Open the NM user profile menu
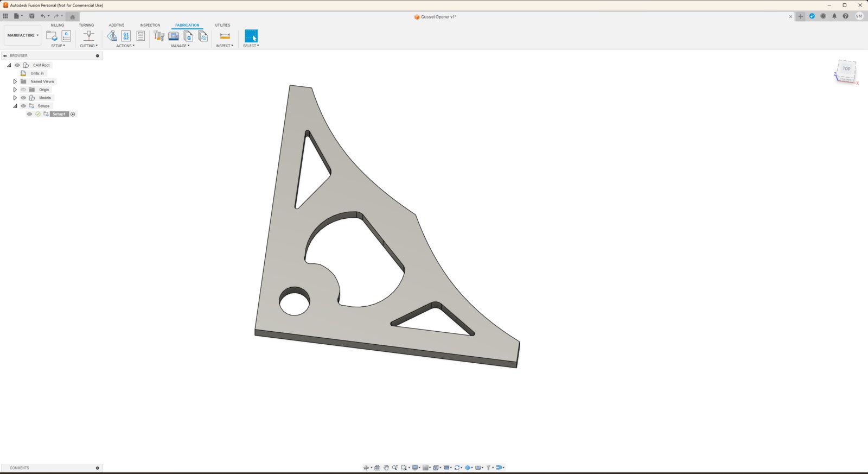The height and width of the screenshot is (474, 868). coord(859,16)
